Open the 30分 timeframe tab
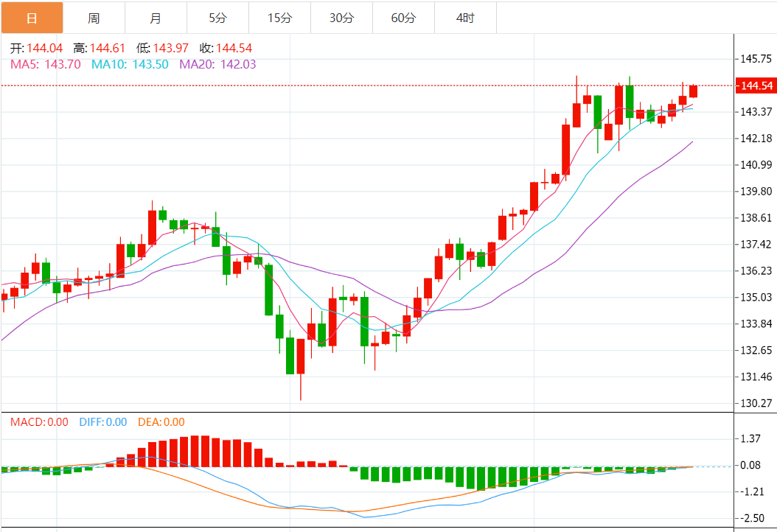The height and width of the screenshot is (532, 777). click(x=341, y=18)
